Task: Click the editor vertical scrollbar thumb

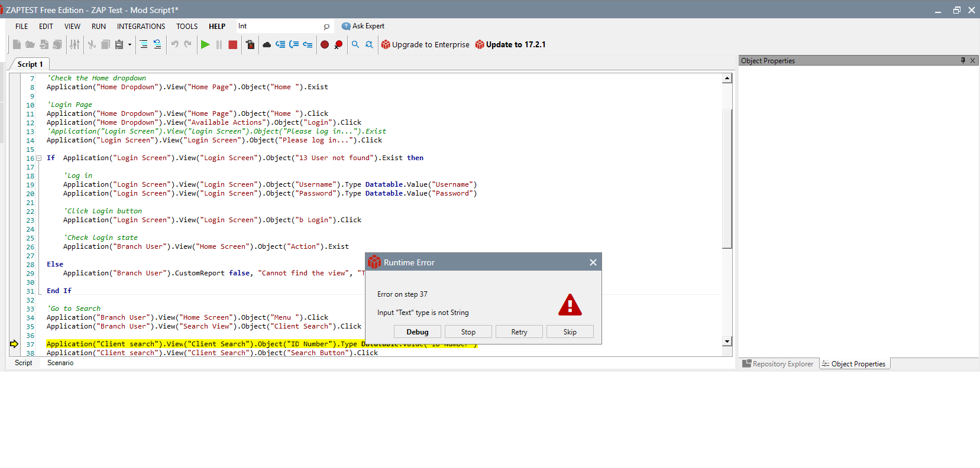Action: click(x=727, y=178)
